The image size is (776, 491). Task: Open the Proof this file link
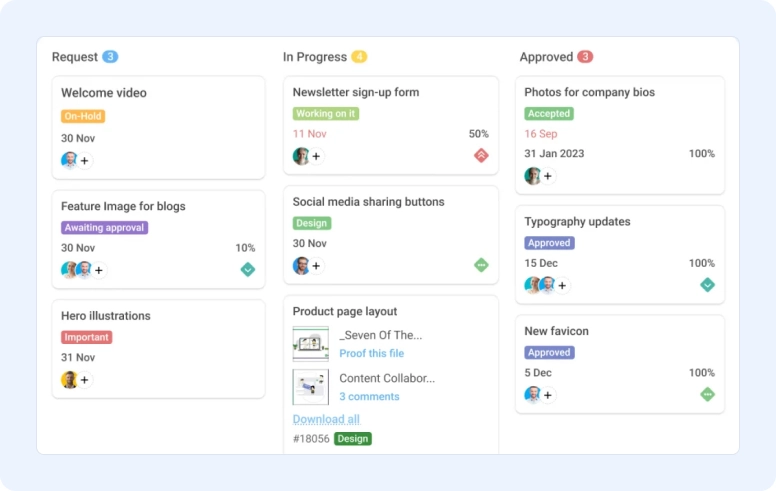372,353
